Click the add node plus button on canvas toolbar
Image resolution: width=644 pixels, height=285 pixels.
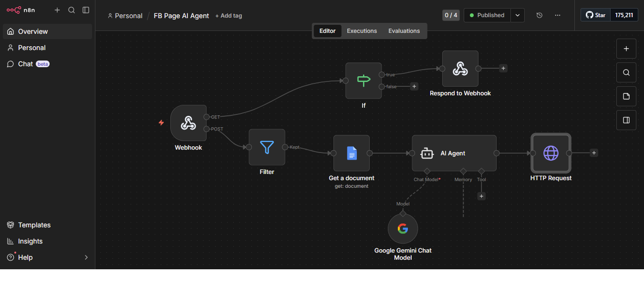tap(626, 49)
